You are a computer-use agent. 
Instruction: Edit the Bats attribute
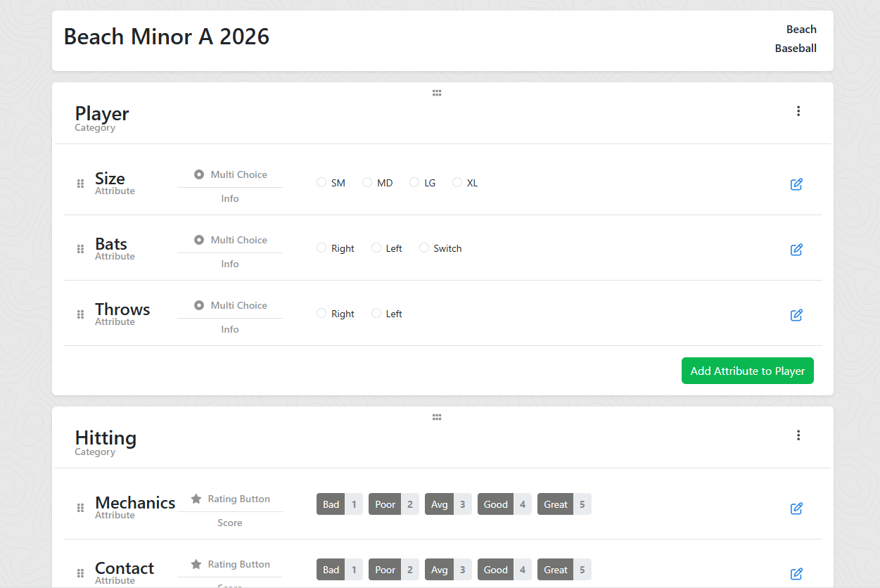(796, 249)
